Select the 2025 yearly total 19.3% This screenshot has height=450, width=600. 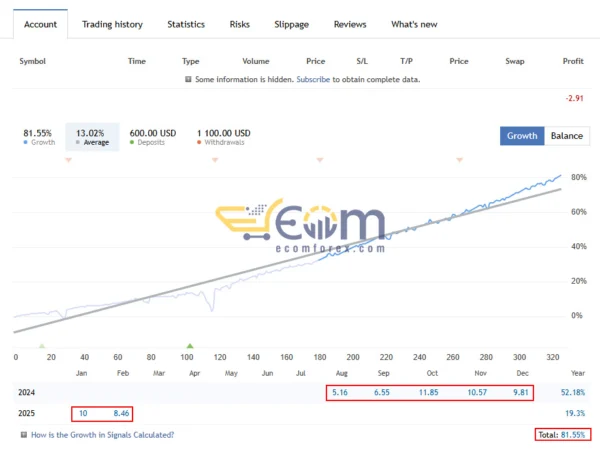coord(575,414)
